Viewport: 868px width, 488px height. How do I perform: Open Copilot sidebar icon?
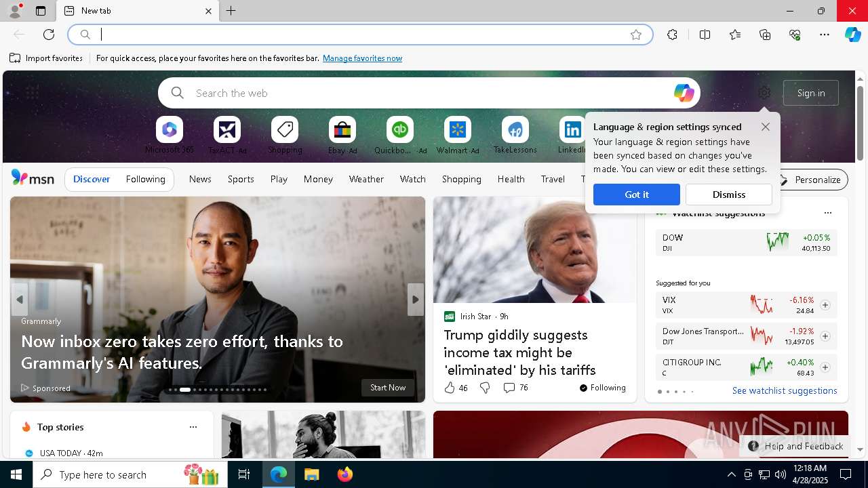(853, 35)
